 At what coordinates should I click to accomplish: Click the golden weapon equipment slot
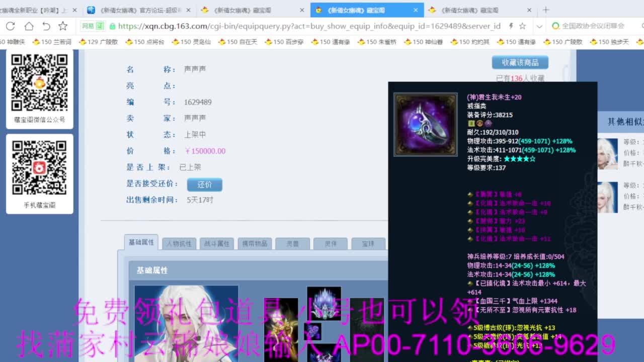(281, 330)
